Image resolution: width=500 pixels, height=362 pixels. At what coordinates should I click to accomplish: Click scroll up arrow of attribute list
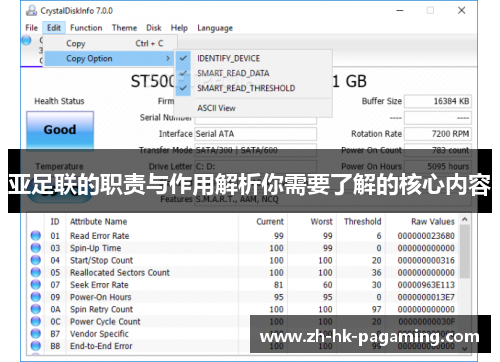coord(465,220)
